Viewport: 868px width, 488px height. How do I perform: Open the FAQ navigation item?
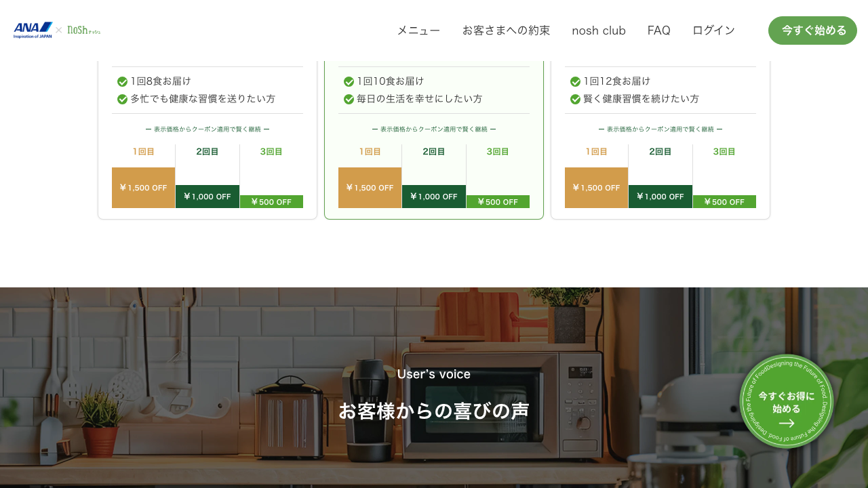[659, 30]
